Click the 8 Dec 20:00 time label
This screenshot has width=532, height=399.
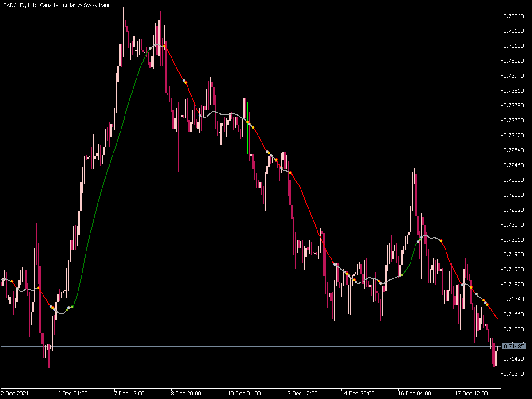click(x=185, y=393)
